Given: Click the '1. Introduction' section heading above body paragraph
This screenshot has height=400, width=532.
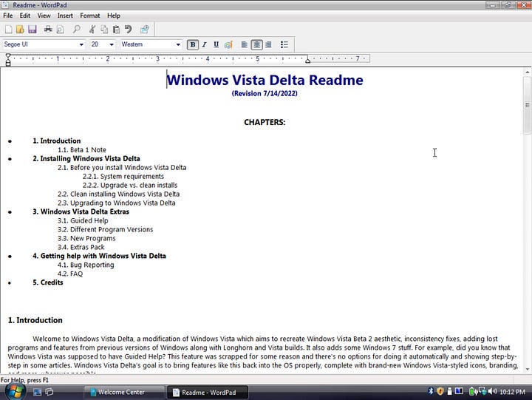Looking at the screenshot, I should [35, 320].
